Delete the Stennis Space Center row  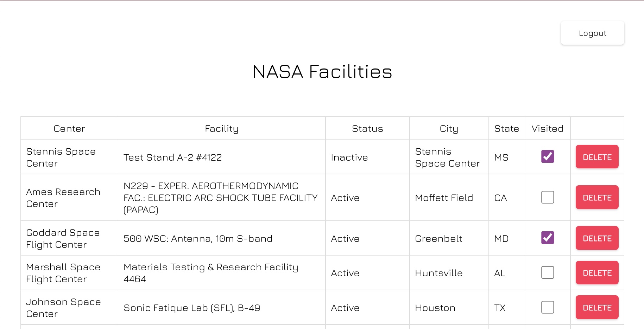click(x=597, y=157)
